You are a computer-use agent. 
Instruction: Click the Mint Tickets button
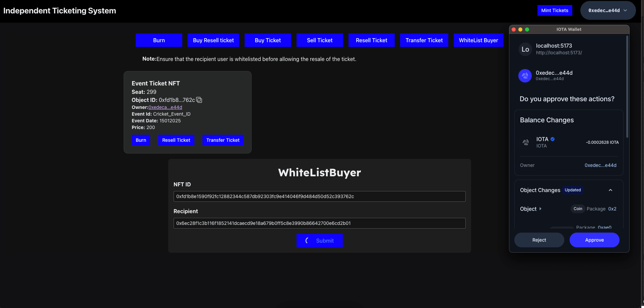point(555,10)
